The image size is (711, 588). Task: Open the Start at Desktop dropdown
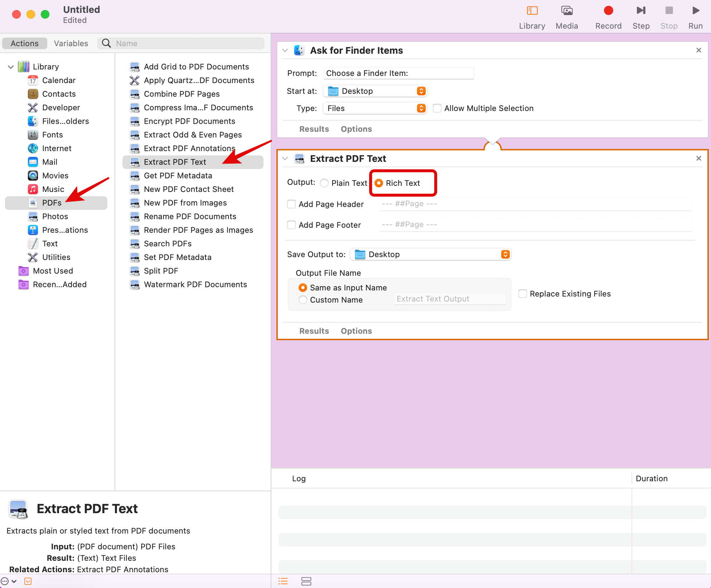(375, 91)
